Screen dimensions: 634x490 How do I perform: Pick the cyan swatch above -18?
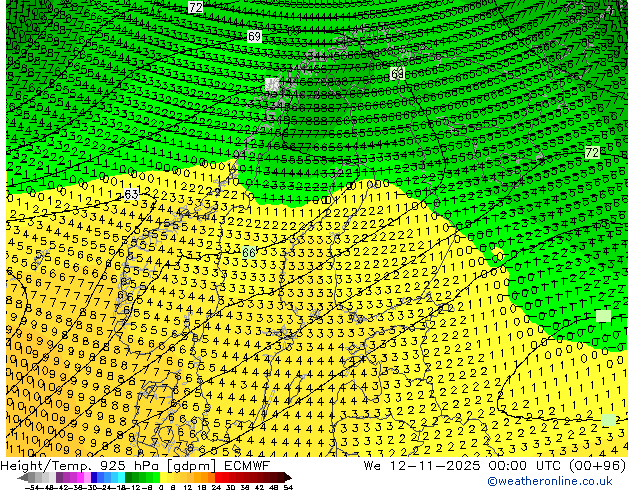[x=121, y=478]
